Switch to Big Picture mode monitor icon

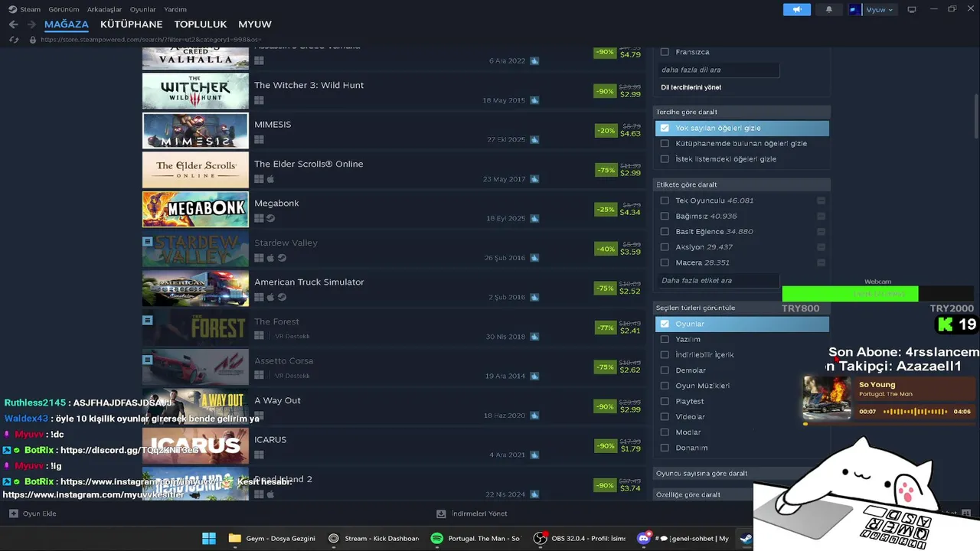(912, 9)
